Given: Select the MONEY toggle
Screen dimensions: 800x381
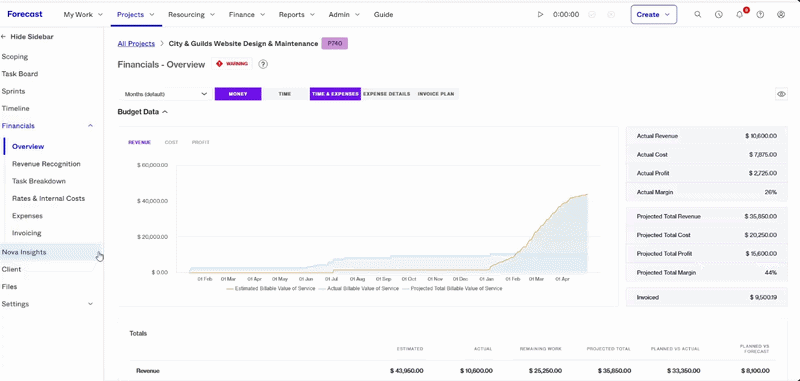Looking at the screenshot, I should tap(238, 94).
